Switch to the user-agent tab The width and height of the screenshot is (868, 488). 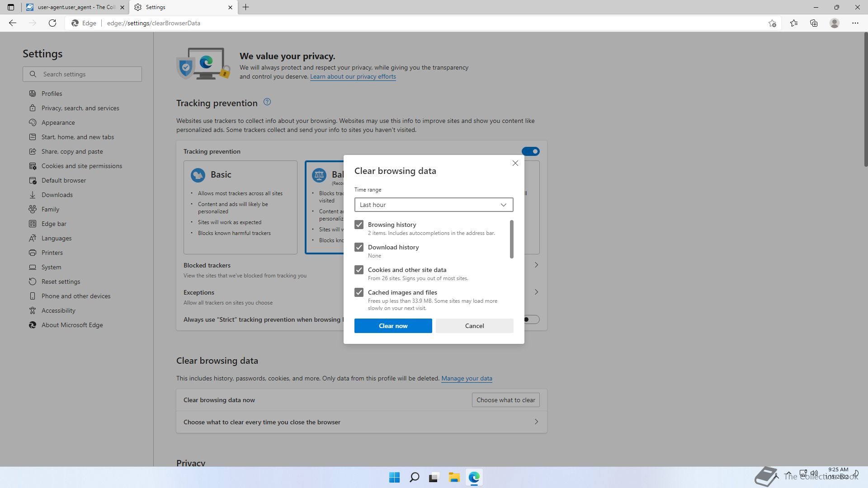coord(75,7)
